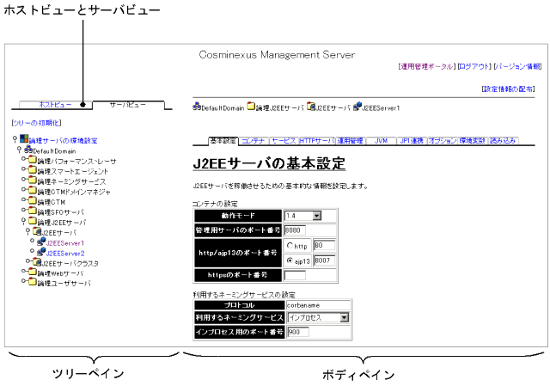Open the サービス tab

click(284, 141)
